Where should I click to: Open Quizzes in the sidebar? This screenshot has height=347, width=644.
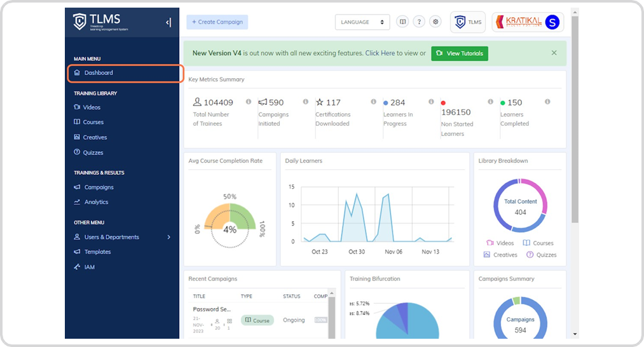(88, 153)
